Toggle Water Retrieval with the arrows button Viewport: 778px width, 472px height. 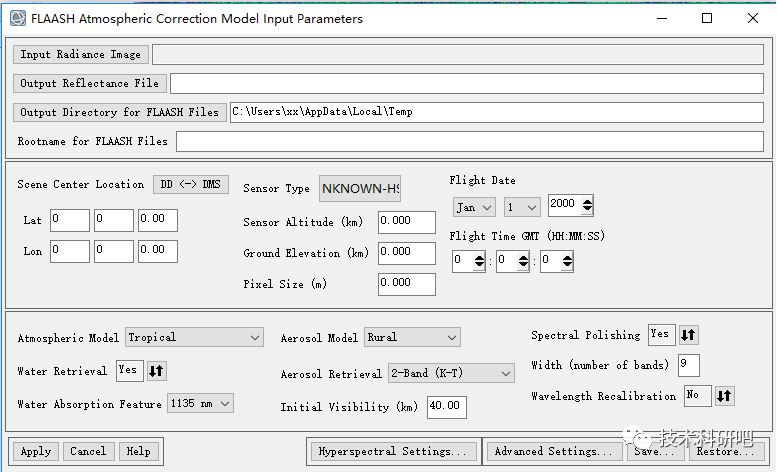[x=156, y=371]
